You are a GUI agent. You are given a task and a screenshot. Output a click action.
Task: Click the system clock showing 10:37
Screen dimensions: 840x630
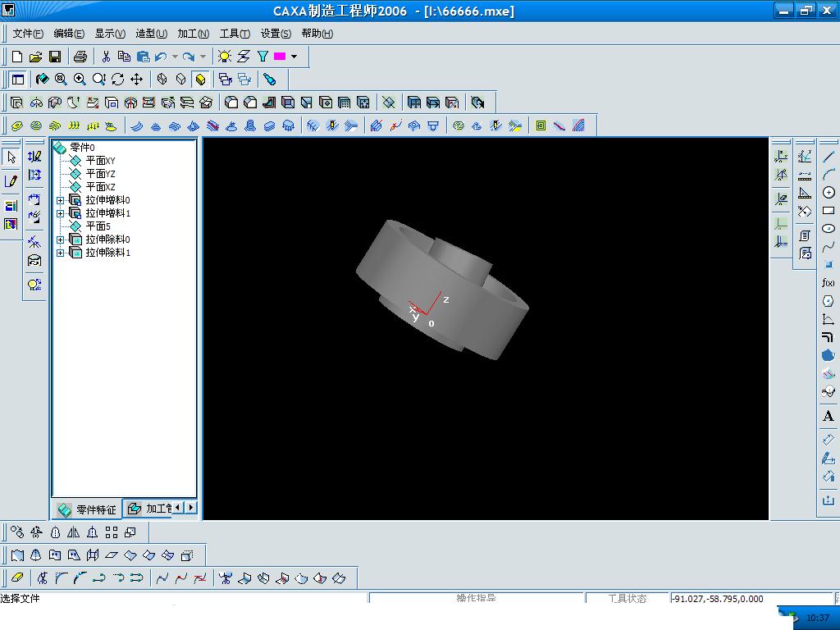coord(818,618)
